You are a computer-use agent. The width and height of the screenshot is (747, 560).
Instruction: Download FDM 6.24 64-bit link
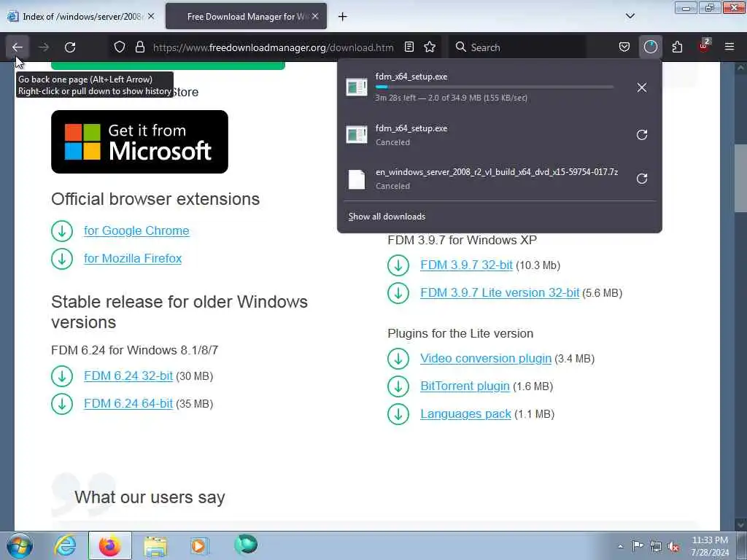[128, 404]
